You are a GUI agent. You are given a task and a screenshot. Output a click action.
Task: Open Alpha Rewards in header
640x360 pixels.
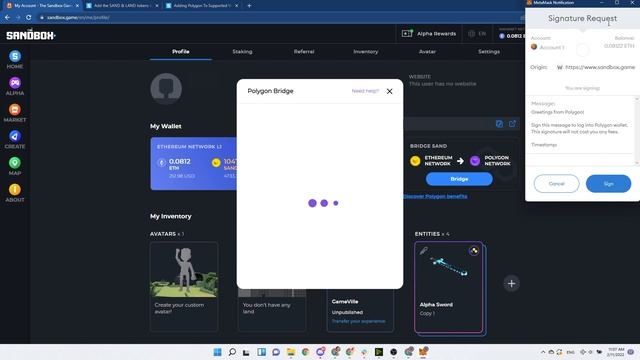429,33
